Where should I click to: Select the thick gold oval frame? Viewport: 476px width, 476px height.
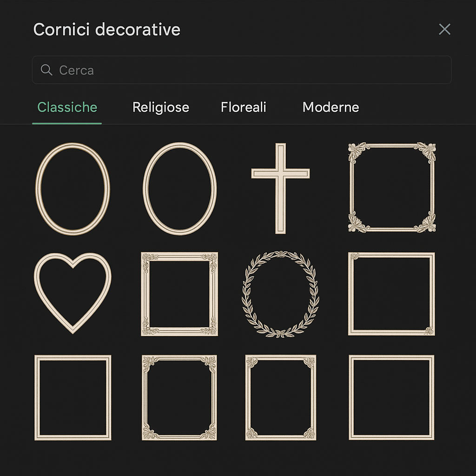click(x=73, y=189)
